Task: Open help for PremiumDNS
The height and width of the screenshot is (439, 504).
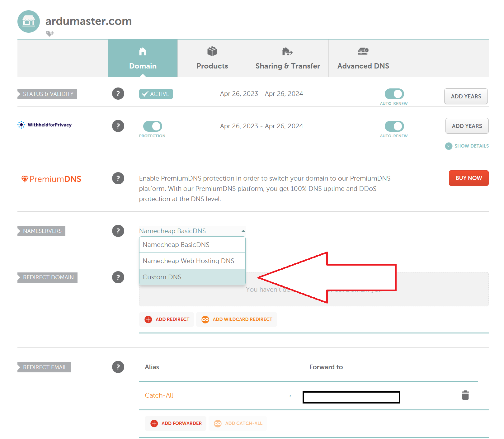Action: [118, 178]
